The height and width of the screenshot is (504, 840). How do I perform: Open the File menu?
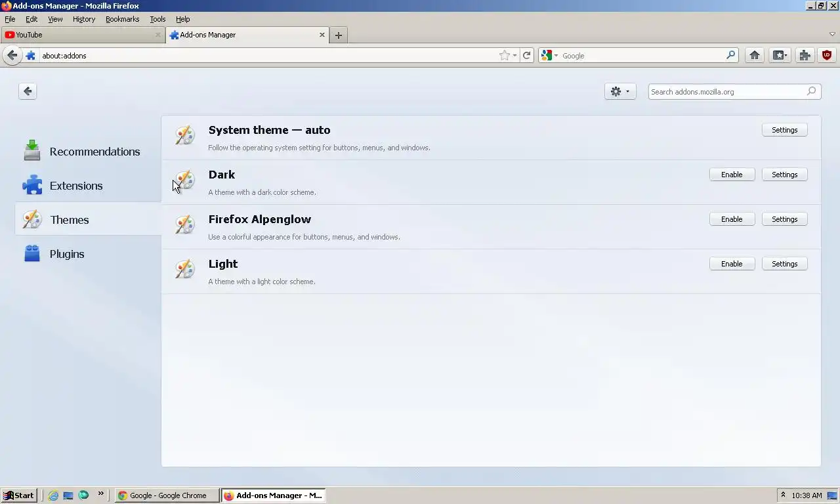[x=10, y=19]
